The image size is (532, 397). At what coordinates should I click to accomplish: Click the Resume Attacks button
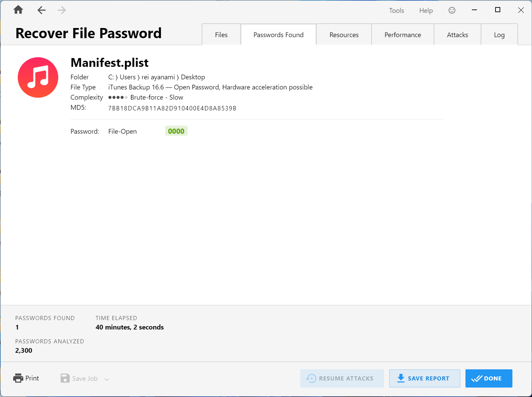(342, 378)
